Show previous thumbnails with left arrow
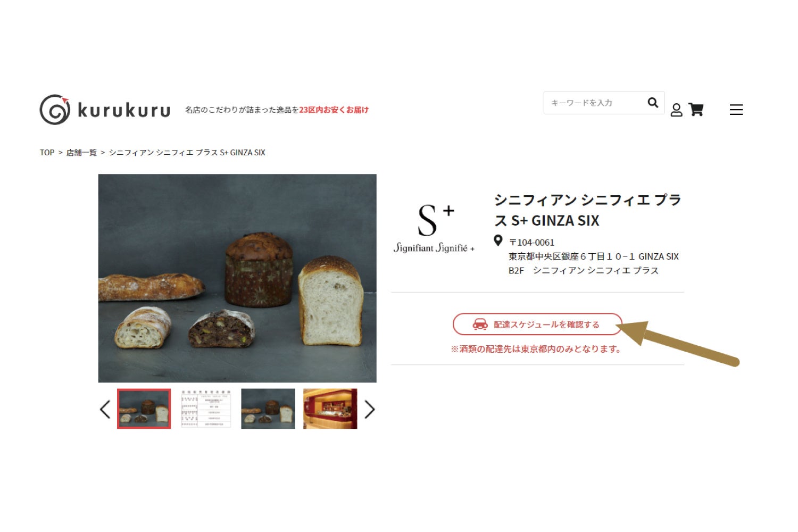This screenshot has width=798, height=532. (105, 409)
